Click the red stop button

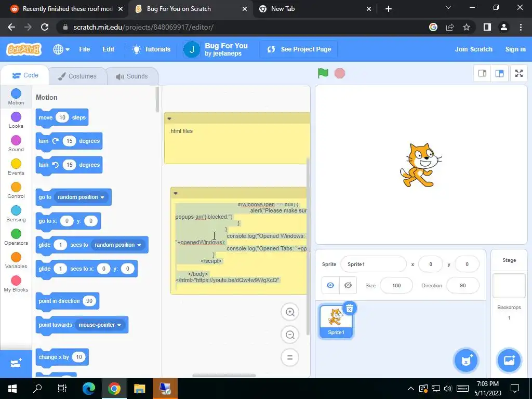(340, 73)
